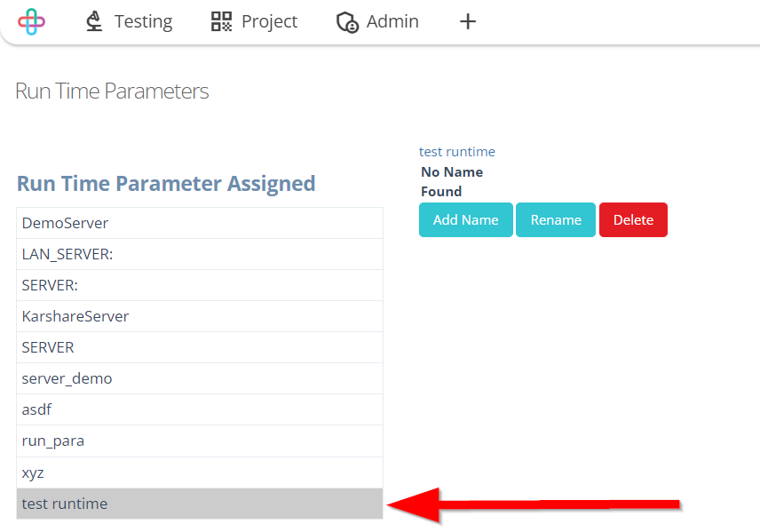
Task: Click the red Delete button
Action: [x=633, y=219]
